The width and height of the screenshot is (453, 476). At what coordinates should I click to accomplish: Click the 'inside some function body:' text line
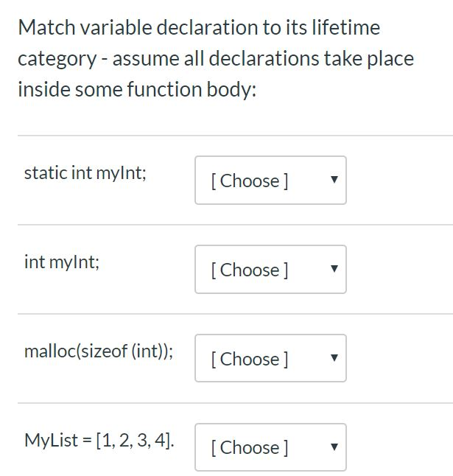[x=137, y=90]
